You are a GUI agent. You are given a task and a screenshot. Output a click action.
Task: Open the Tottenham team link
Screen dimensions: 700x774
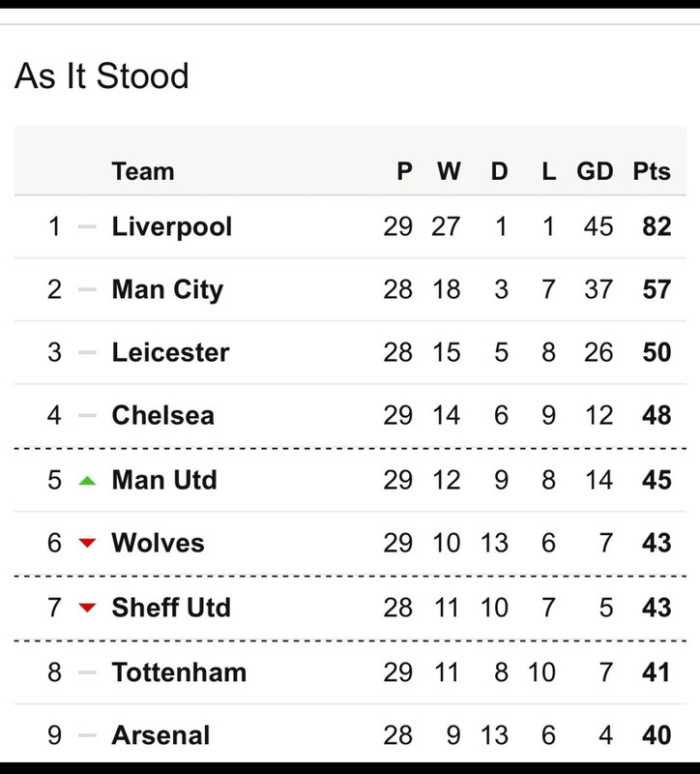pyautogui.click(x=179, y=672)
